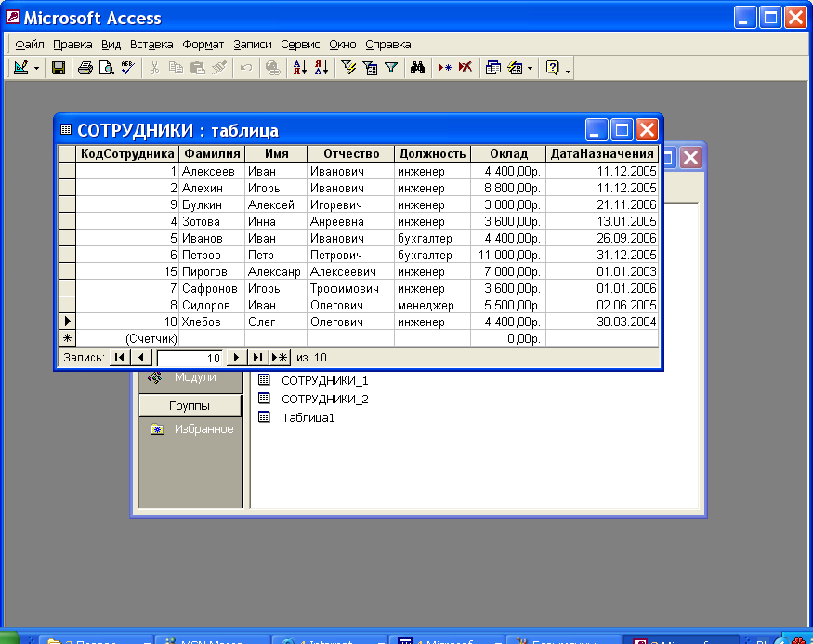Go to previous record navigation button

point(141,357)
